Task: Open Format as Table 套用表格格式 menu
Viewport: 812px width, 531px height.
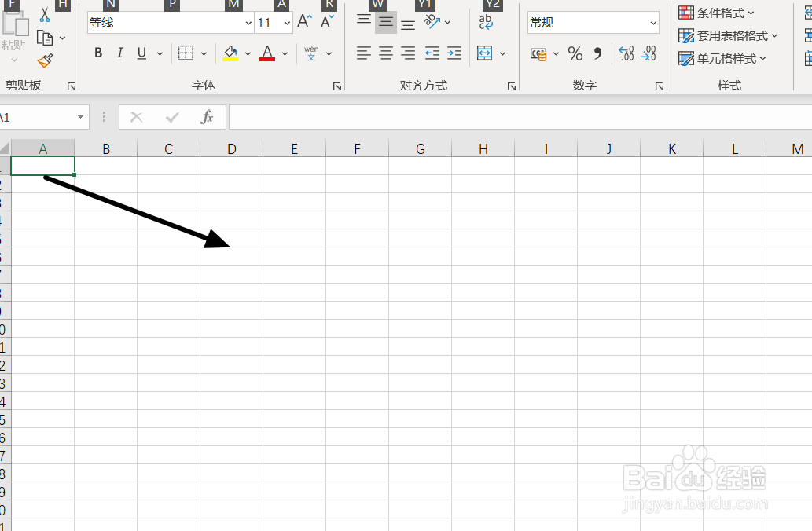Action: pyautogui.click(x=728, y=35)
